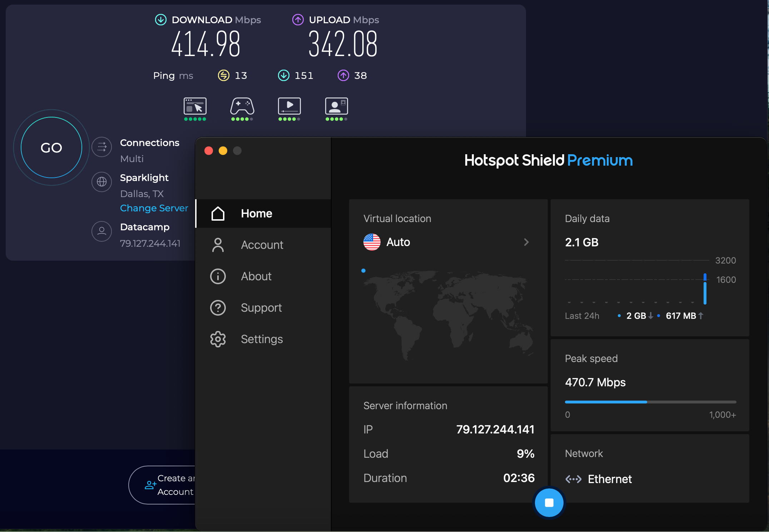Open the Support section in sidebar
The height and width of the screenshot is (532, 769).
[x=264, y=308]
